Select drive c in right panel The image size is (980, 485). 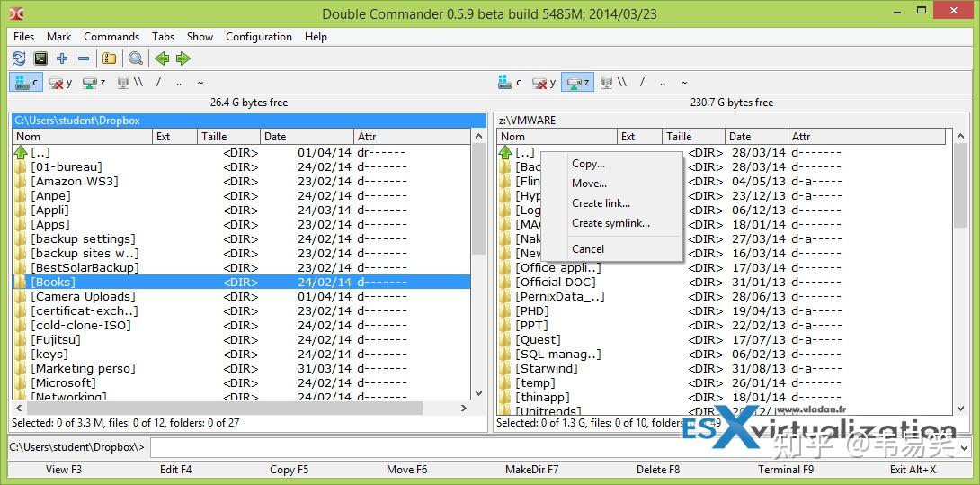(x=510, y=82)
